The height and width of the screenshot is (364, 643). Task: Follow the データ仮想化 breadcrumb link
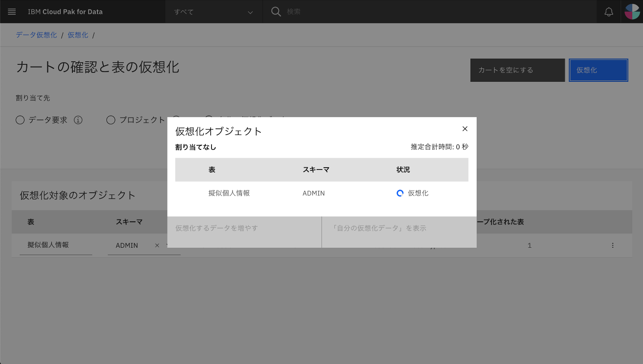[x=36, y=34]
